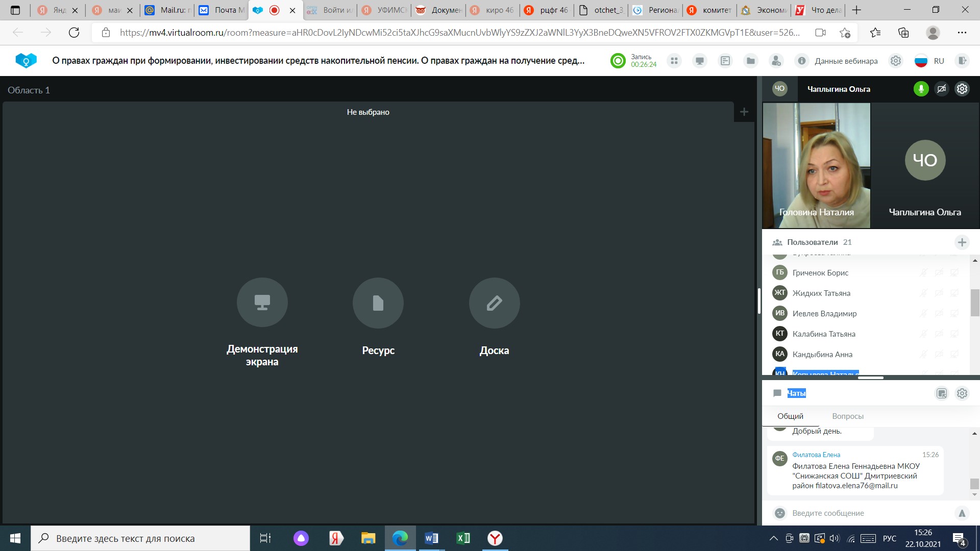Click the plus next to Пользователи
The image size is (980, 551).
pyautogui.click(x=962, y=242)
